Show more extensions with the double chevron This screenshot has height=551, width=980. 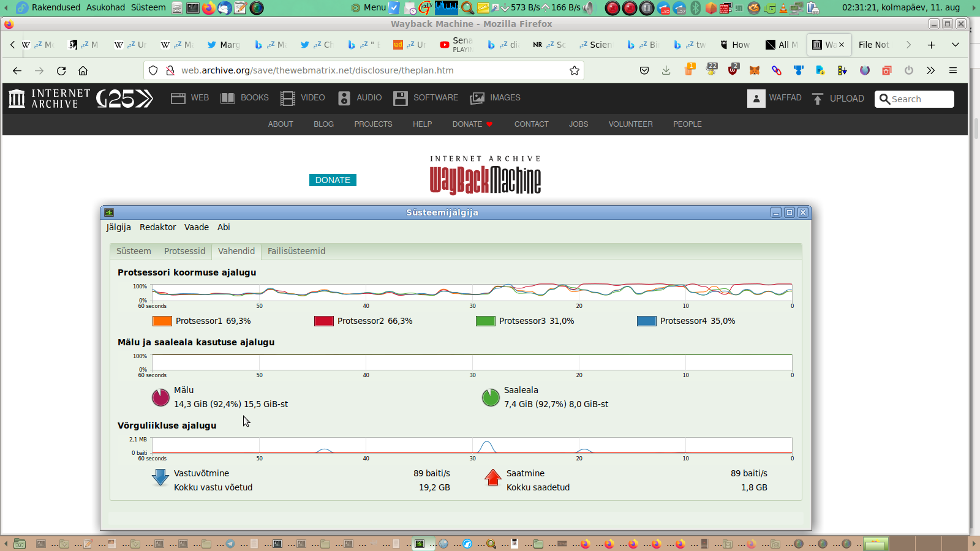tap(931, 70)
